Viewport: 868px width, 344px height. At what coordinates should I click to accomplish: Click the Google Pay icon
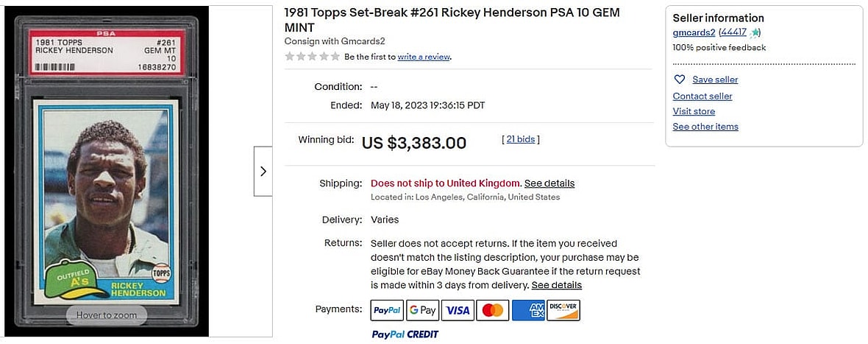422,310
